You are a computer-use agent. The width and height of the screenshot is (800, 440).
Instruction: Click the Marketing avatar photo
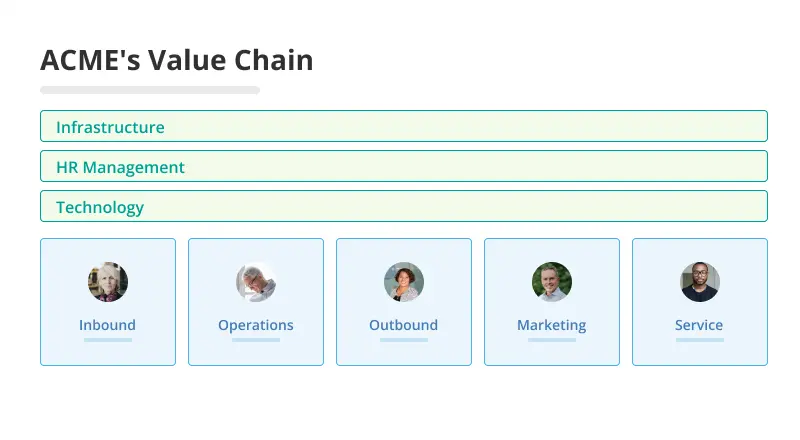pyautogui.click(x=552, y=282)
